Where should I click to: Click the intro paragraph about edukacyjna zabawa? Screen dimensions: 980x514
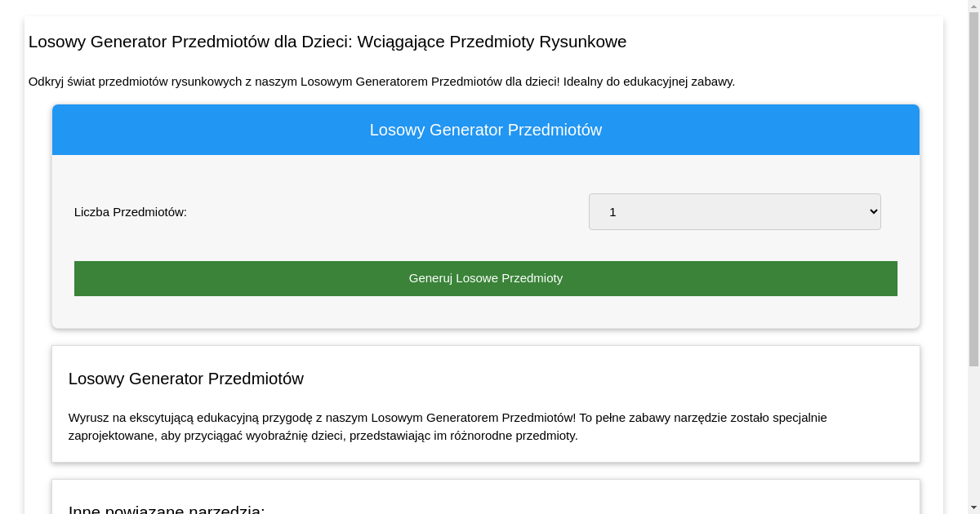381,82
